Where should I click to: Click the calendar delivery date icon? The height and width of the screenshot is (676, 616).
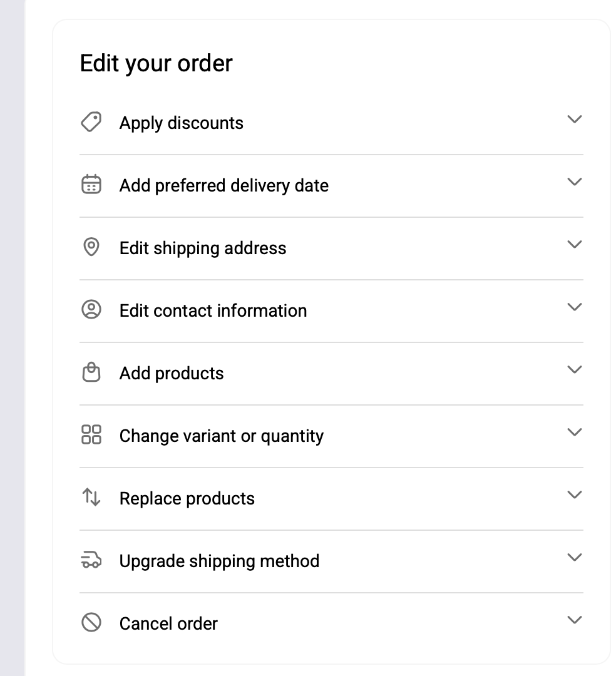[x=91, y=185]
